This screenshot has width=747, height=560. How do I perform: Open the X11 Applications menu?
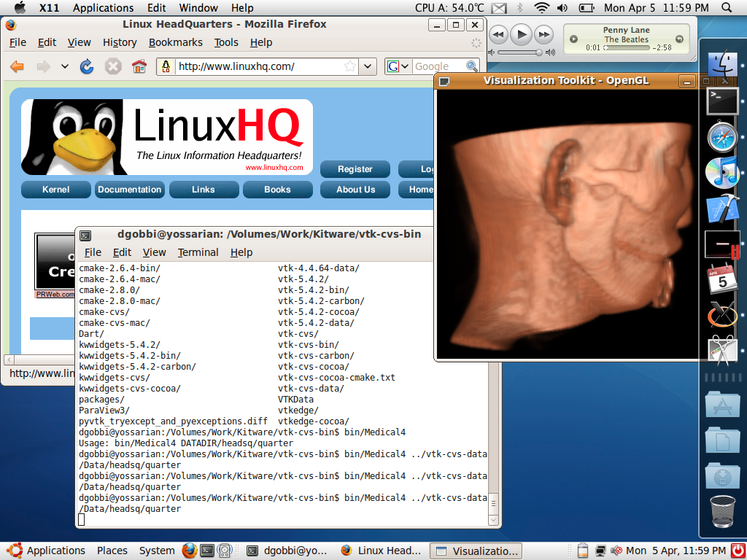(x=103, y=7)
